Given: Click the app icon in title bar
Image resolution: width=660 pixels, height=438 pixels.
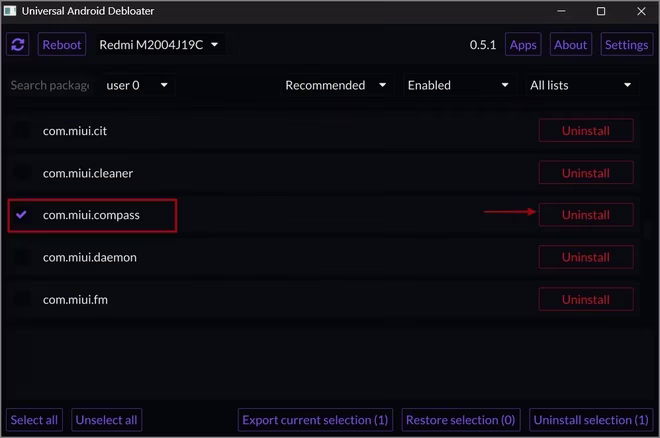Looking at the screenshot, I should click(10, 11).
